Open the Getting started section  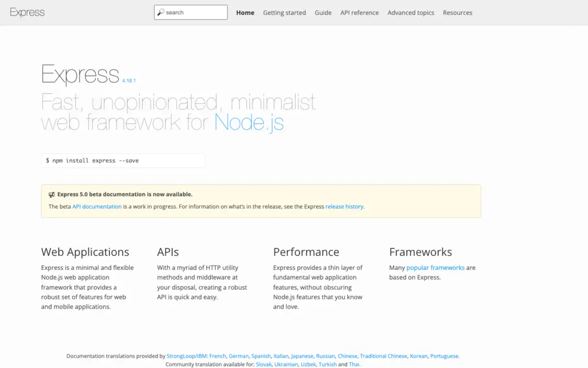point(284,12)
